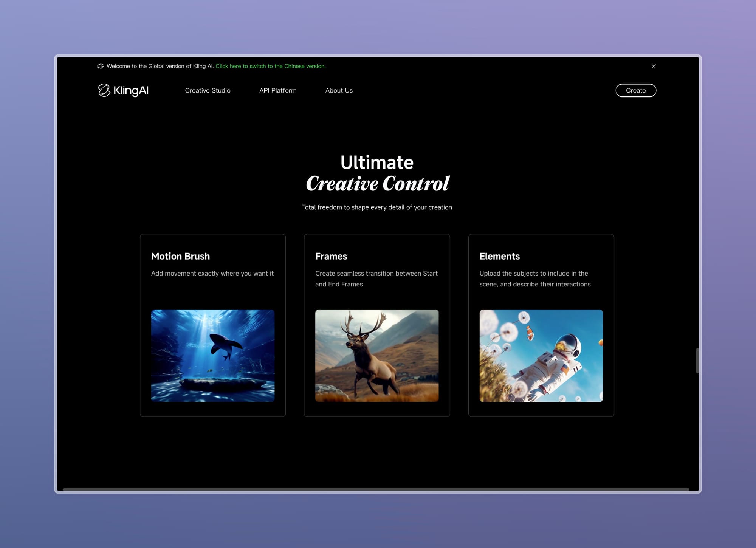
Task: Switch to the Chinese version link
Action: click(270, 66)
